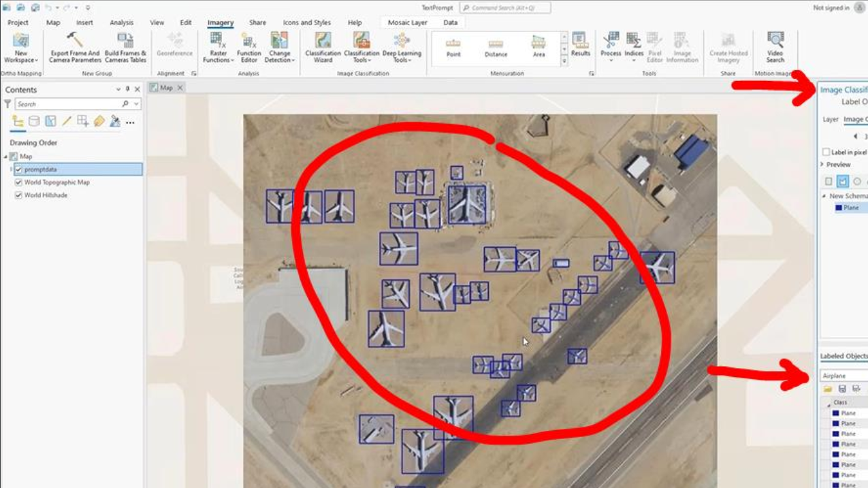The height and width of the screenshot is (488, 868).
Task: Enable the Label in pixel checkbox
Action: click(825, 152)
